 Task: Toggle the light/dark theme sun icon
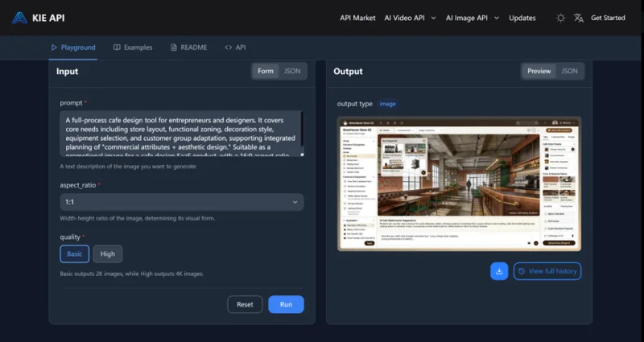tap(560, 18)
